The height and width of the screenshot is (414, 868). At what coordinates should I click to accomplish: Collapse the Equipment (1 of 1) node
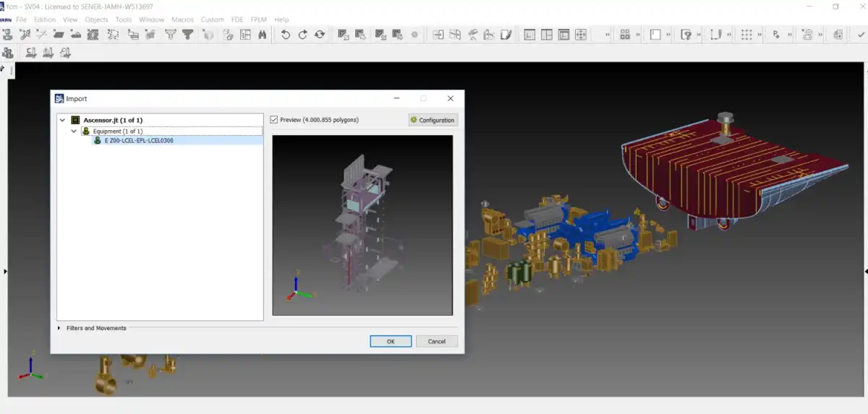tap(74, 131)
